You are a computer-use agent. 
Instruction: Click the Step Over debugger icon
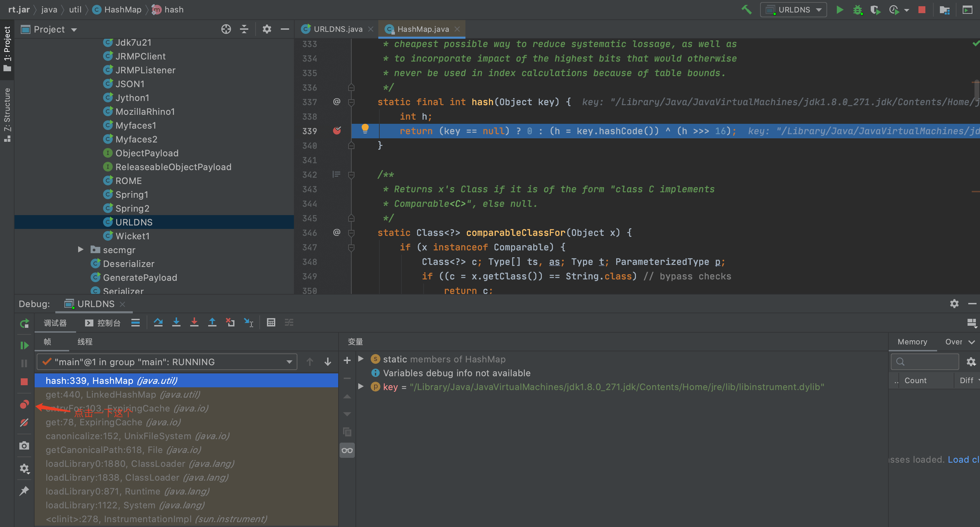pos(158,323)
